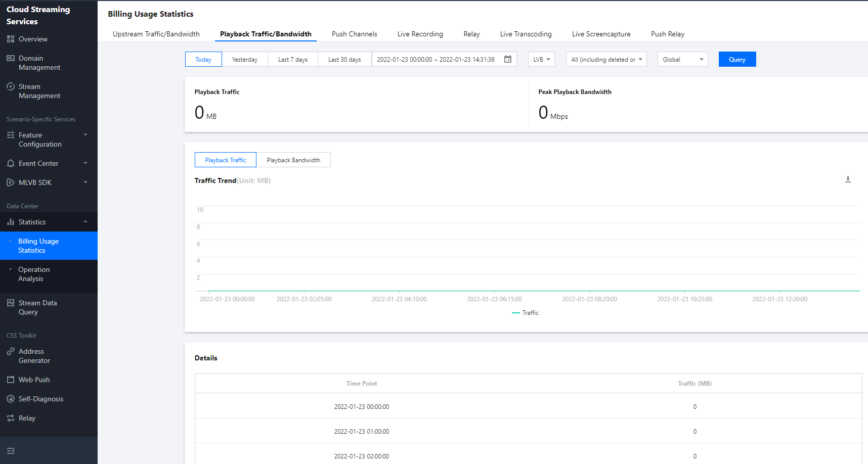
Task: Open the LVB product type dropdown
Action: (x=541, y=59)
